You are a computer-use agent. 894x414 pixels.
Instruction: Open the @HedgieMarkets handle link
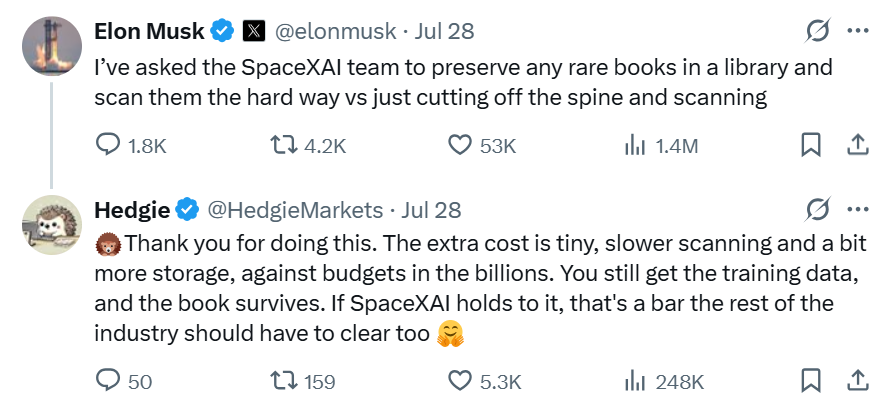point(295,210)
